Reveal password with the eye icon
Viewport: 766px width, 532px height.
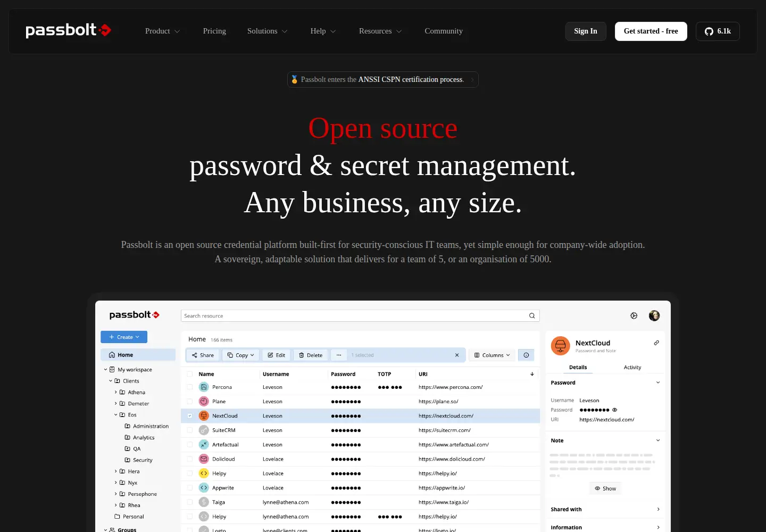615,410
